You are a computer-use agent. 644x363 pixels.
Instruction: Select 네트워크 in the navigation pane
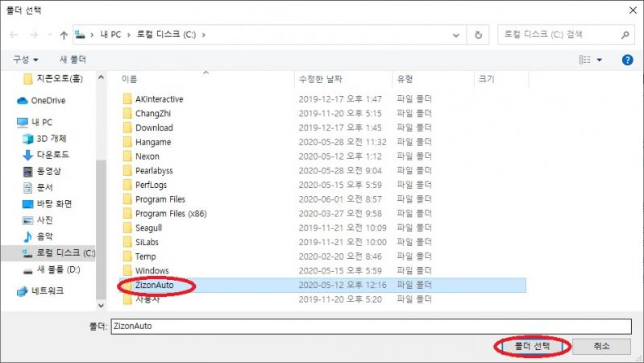[x=49, y=290]
